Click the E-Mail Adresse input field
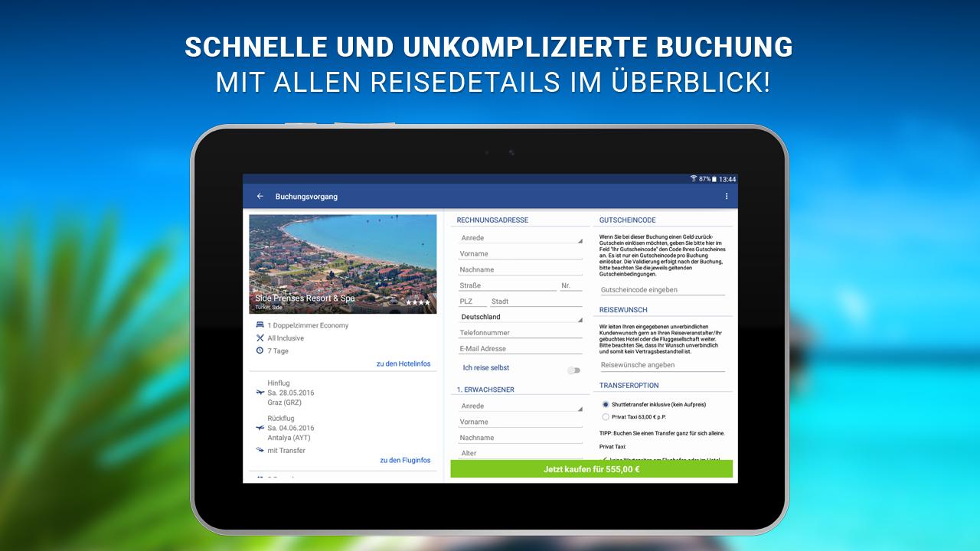This screenshot has height=551, width=980. pos(521,348)
